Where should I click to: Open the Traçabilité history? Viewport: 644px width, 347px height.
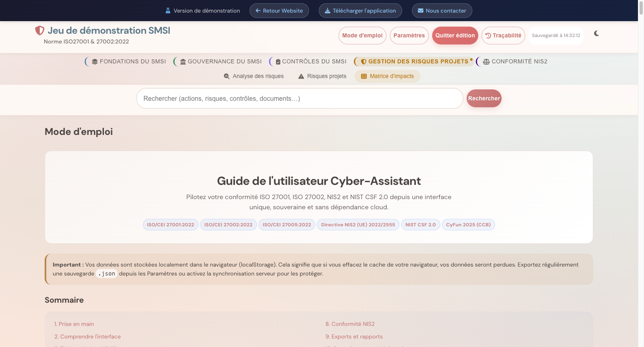503,35
